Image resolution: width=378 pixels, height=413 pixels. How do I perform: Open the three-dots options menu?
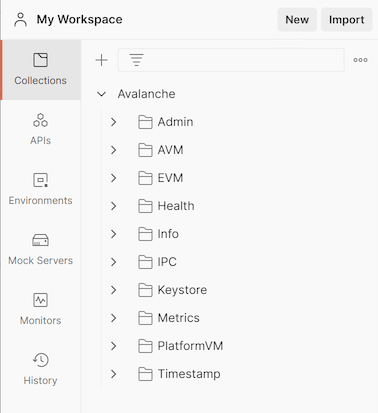coord(360,60)
